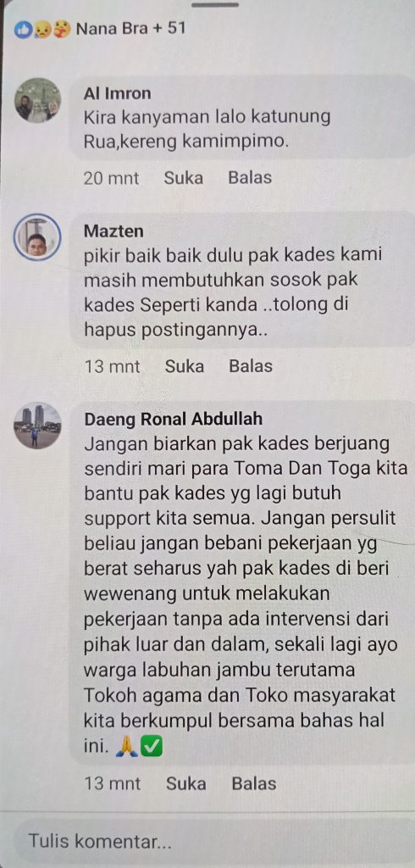
Task: Open Mazten's profile picture with story ring
Action: (37, 236)
